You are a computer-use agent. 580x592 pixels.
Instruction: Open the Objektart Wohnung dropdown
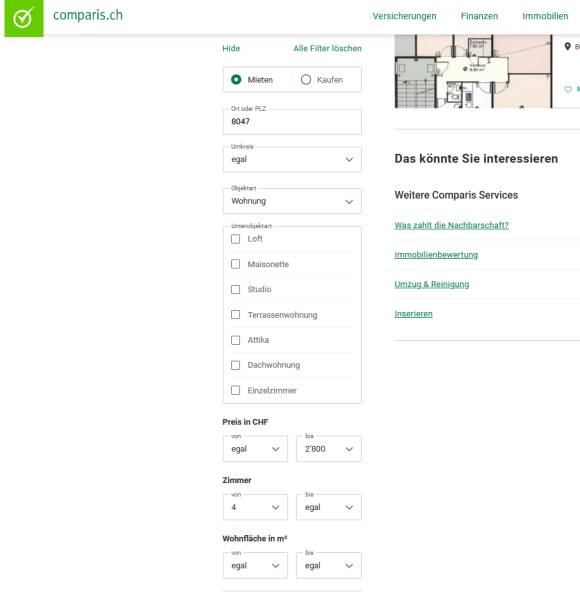pyautogui.click(x=292, y=201)
